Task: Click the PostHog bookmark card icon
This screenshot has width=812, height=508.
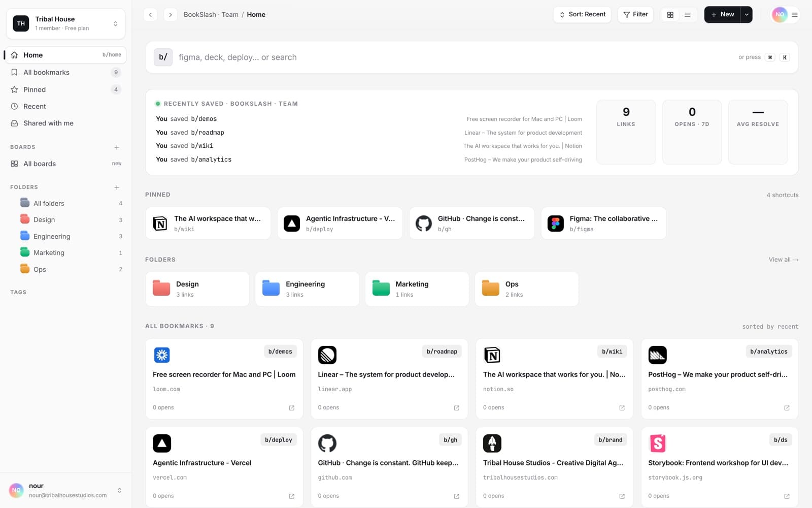Action: (x=658, y=355)
